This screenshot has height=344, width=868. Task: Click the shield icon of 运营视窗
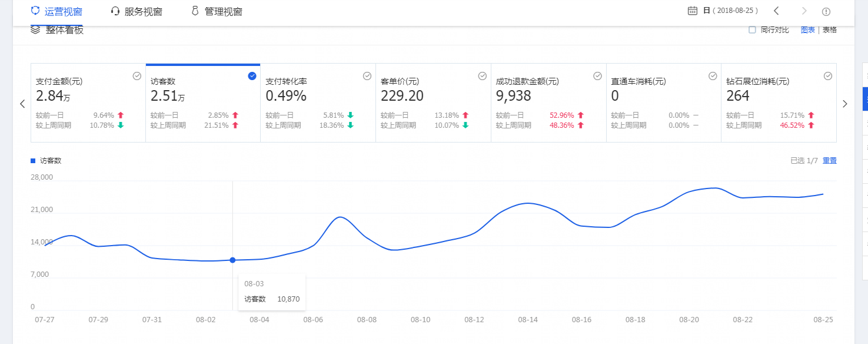click(35, 11)
